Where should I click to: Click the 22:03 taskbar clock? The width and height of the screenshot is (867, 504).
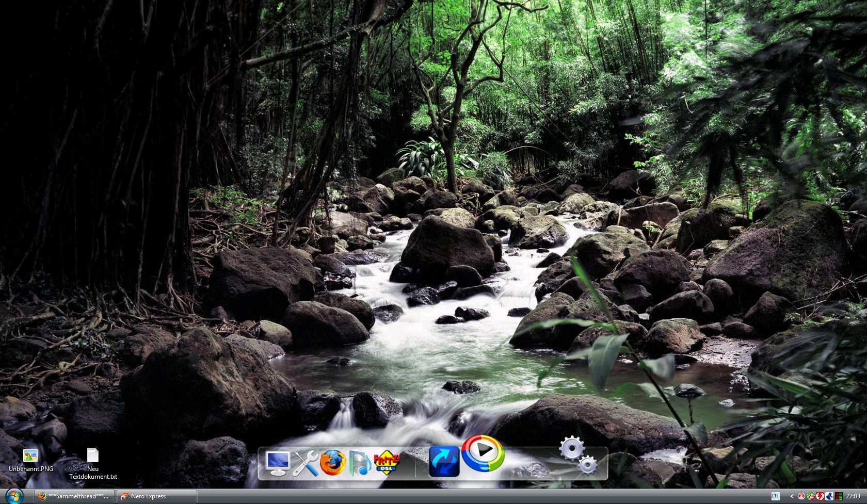tap(853, 496)
